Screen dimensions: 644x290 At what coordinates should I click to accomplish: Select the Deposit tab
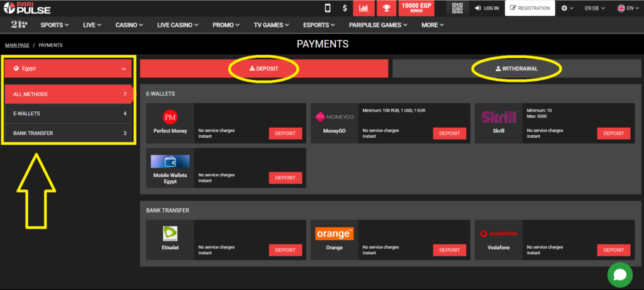pos(264,69)
